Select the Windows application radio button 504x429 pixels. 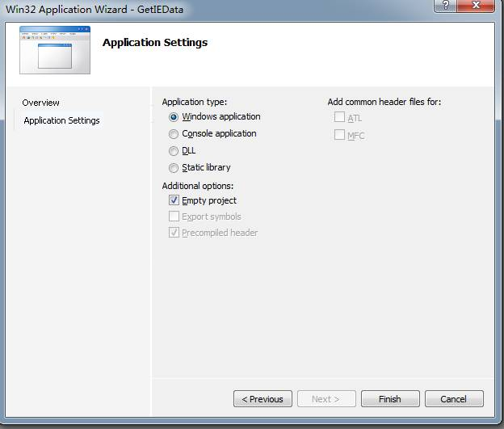tap(174, 117)
